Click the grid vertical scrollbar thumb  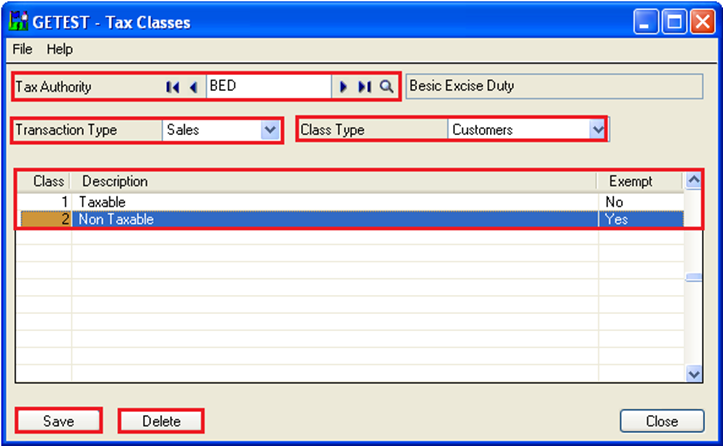693,277
